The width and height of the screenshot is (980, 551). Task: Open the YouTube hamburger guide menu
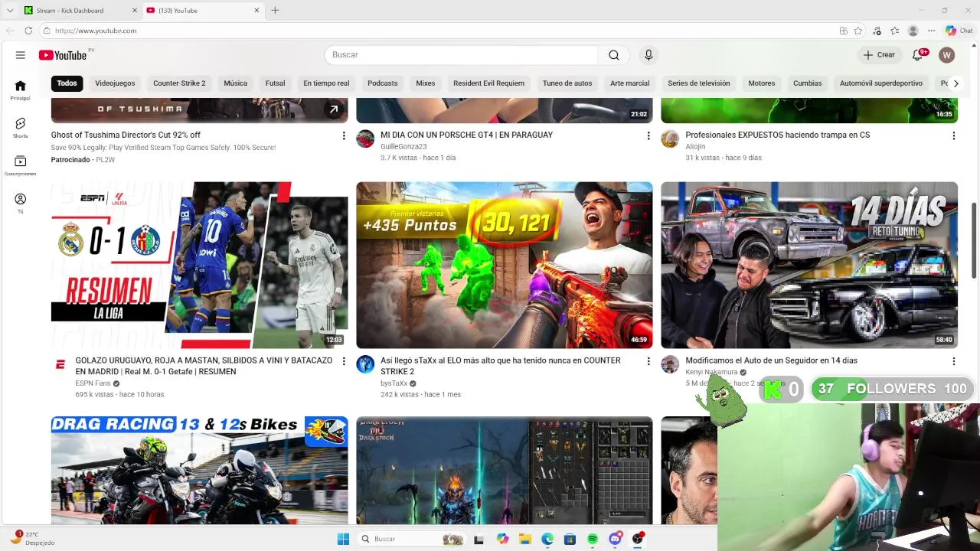pyautogui.click(x=21, y=55)
